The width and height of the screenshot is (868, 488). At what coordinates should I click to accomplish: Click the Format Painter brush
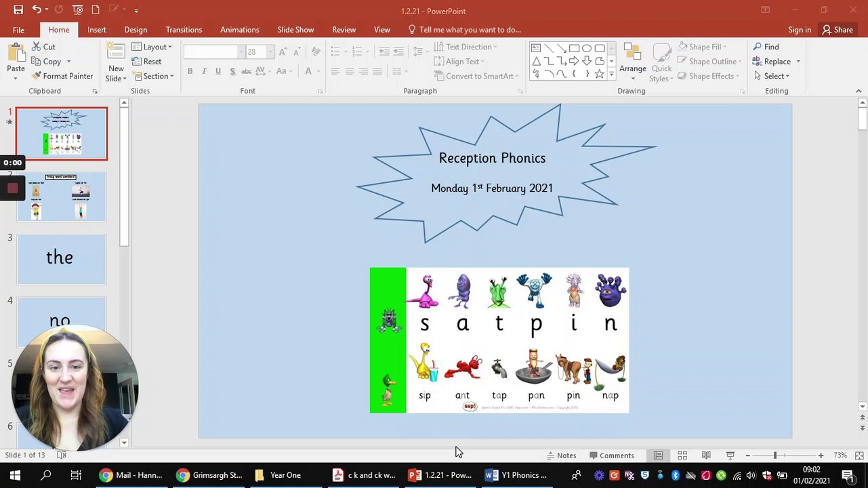click(x=37, y=76)
